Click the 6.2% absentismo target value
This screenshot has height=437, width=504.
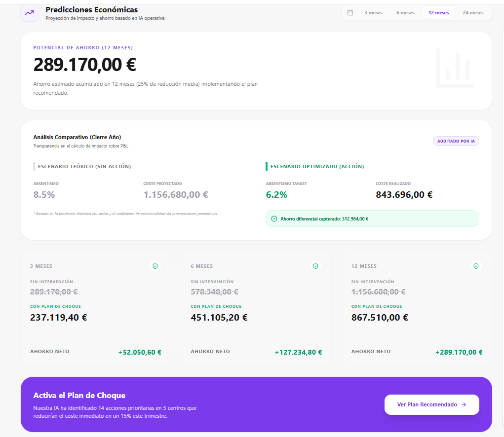pos(276,195)
